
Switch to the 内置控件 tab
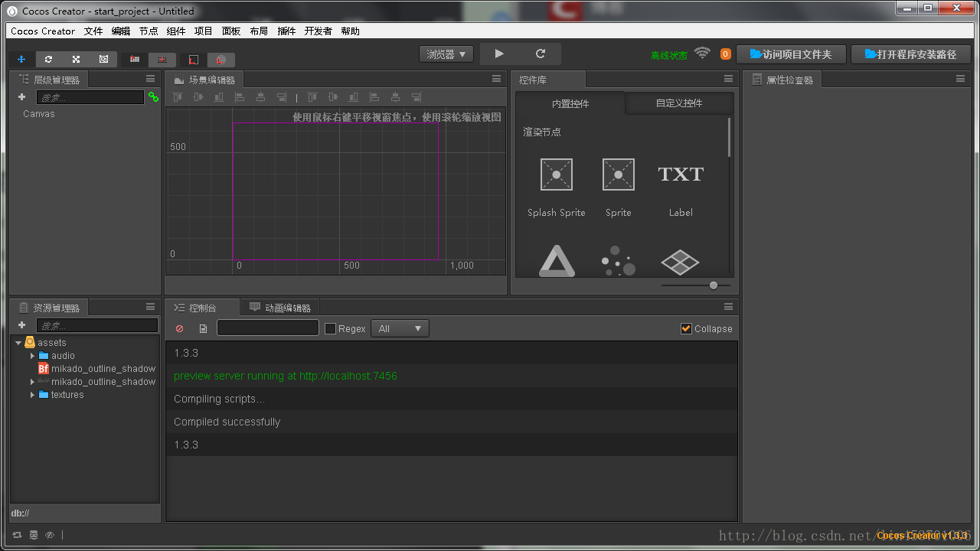pyautogui.click(x=570, y=103)
